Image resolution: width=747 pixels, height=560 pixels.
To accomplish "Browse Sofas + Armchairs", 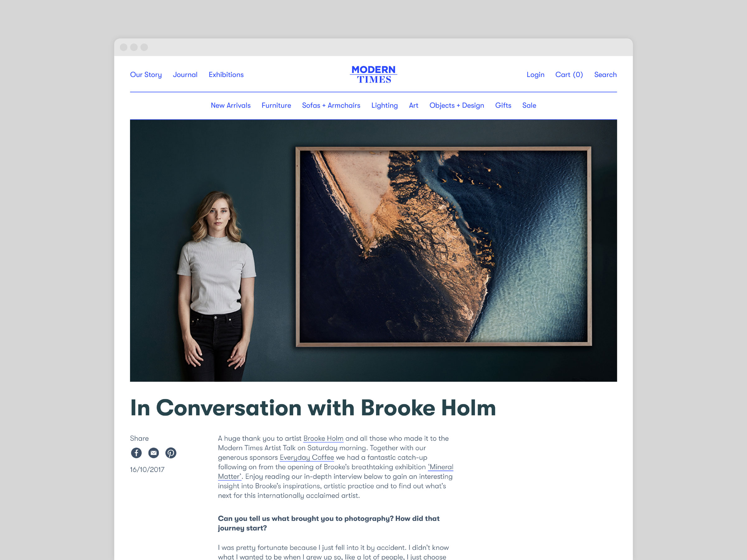I will coord(331,105).
